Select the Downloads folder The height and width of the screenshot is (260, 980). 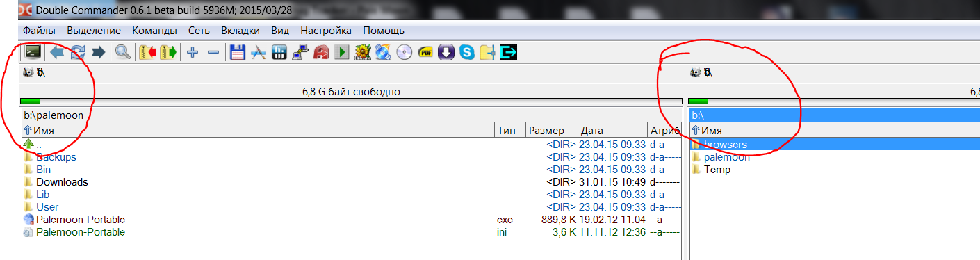[x=351, y=182]
